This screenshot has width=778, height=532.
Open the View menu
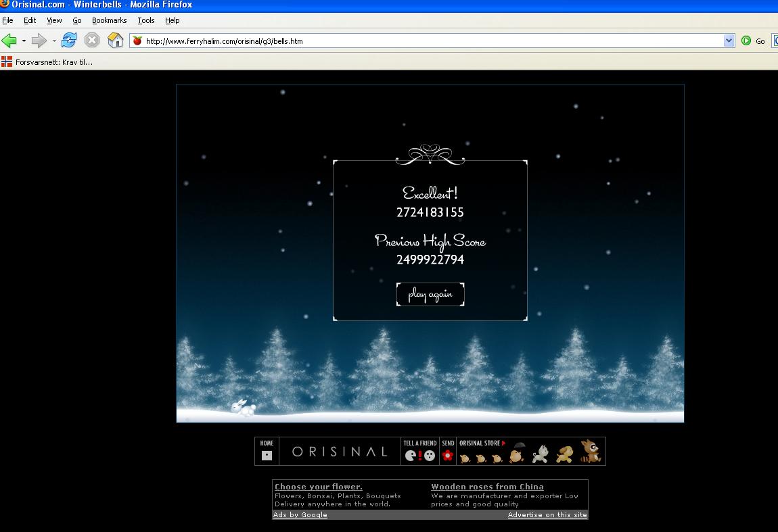[x=54, y=20]
